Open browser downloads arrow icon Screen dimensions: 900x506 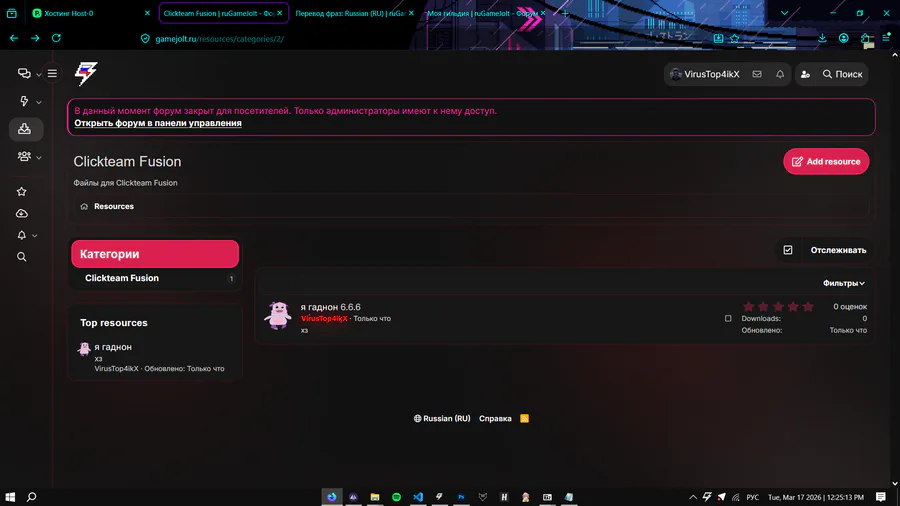pos(822,38)
